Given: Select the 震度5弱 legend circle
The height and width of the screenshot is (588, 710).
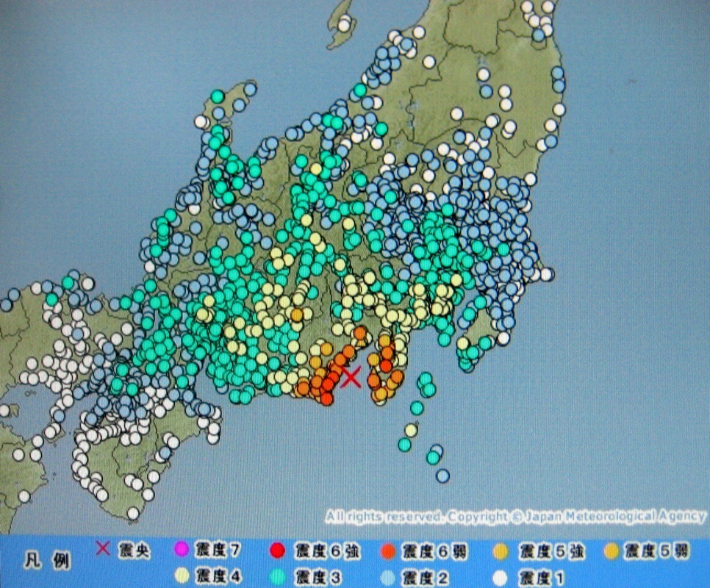Looking at the screenshot, I should [612, 551].
